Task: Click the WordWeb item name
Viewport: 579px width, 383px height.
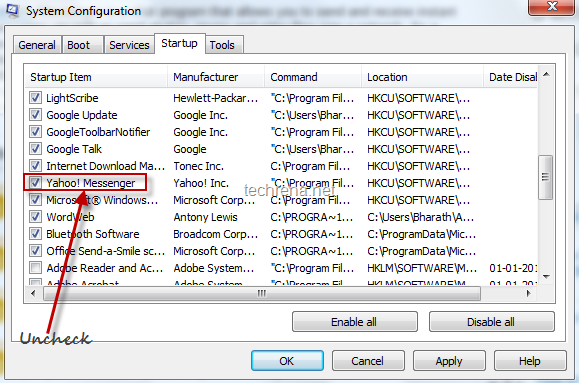Action: [x=70, y=217]
